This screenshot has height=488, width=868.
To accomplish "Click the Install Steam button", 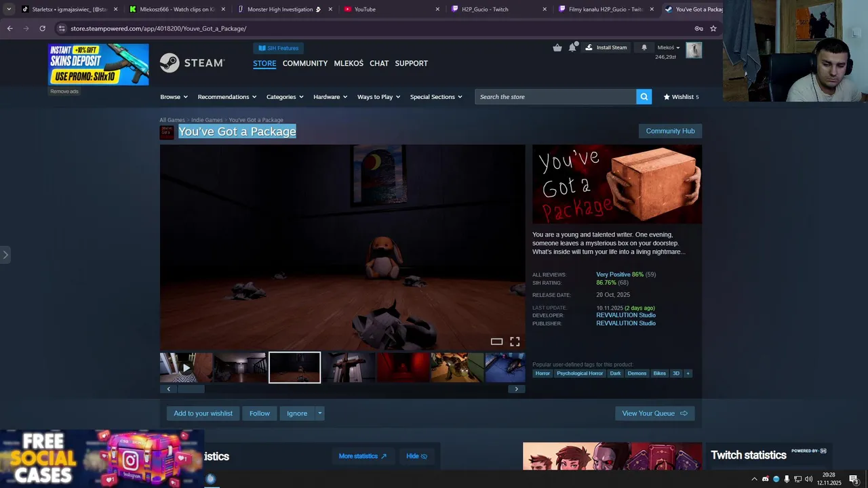I will point(606,47).
